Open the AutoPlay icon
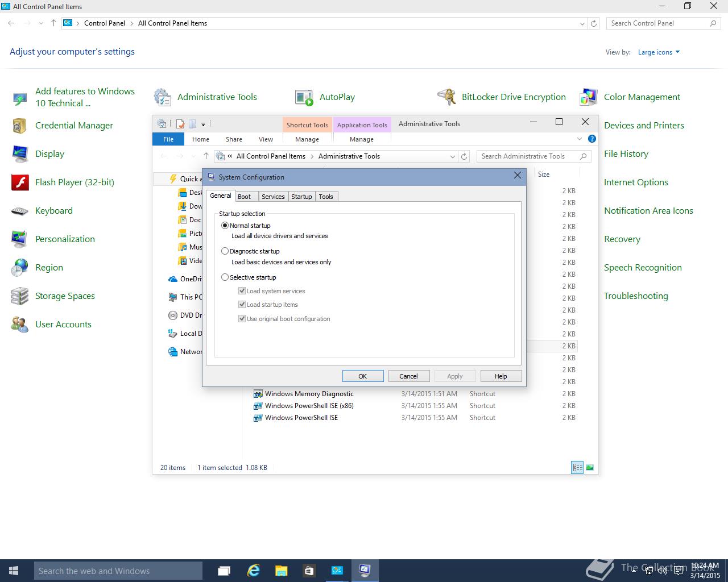 click(304, 97)
